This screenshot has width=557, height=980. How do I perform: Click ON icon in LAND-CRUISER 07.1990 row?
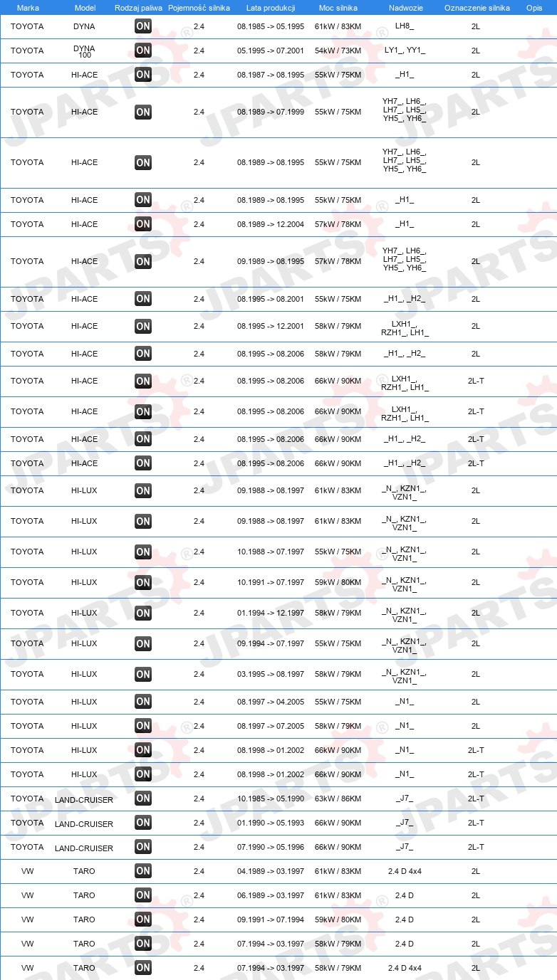[143, 847]
